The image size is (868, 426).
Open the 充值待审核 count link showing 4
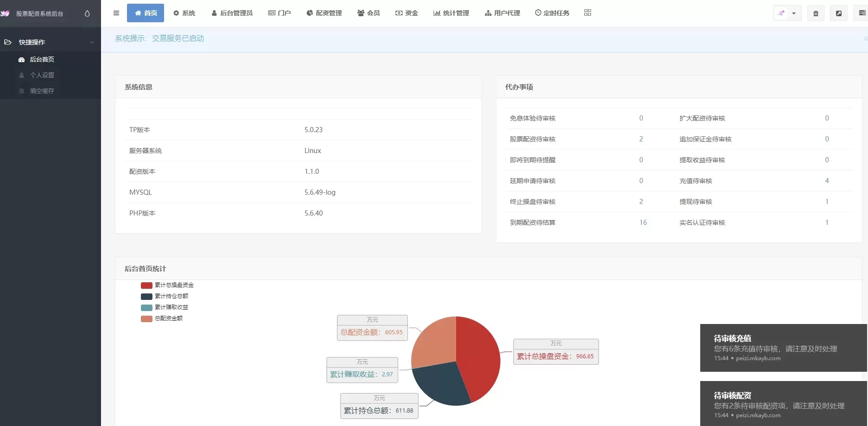tap(827, 181)
